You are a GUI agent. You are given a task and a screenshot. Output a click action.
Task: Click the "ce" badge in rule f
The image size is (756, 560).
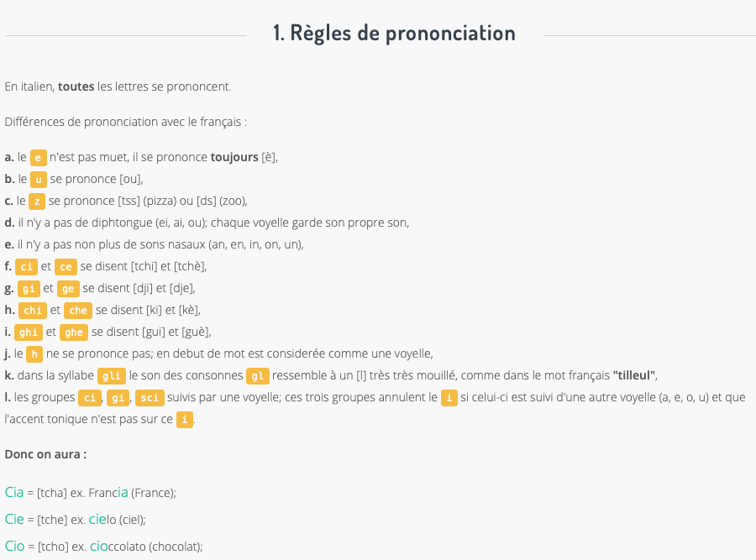click(x=66, y=266)
